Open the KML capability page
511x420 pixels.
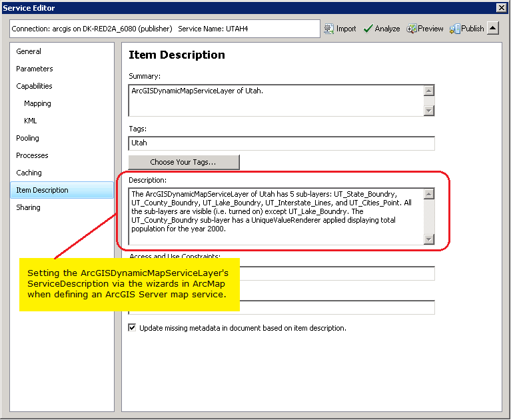pos(30,121)
